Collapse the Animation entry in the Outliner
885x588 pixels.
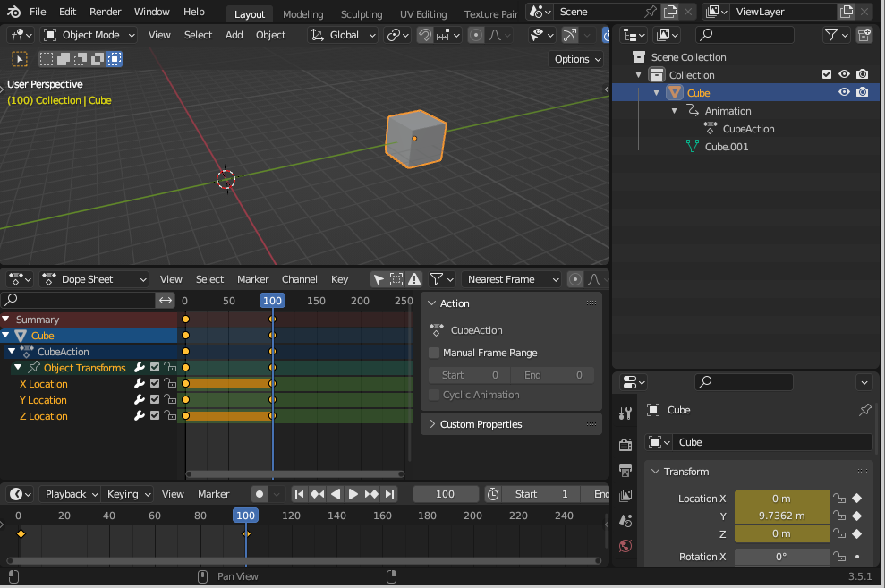(x=675, y=110)
